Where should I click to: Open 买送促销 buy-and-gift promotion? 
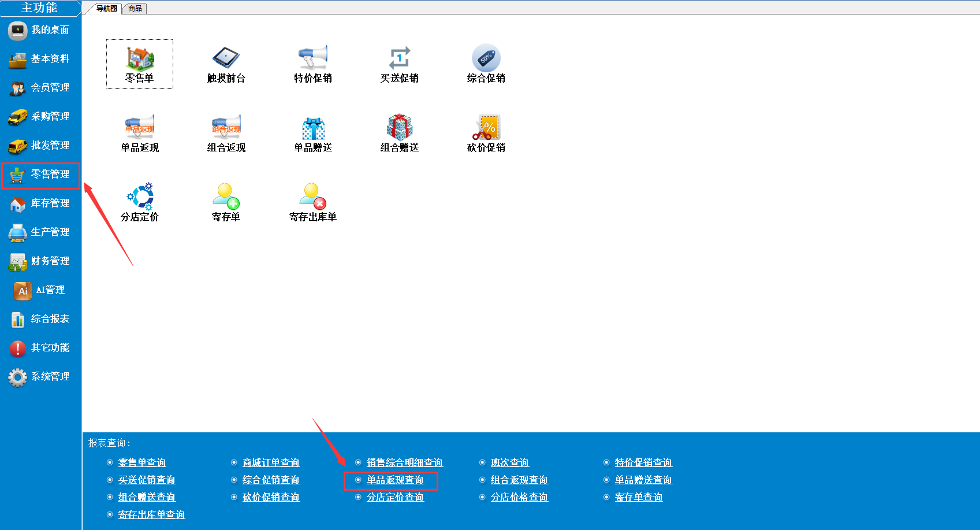[x=400, y=64]
